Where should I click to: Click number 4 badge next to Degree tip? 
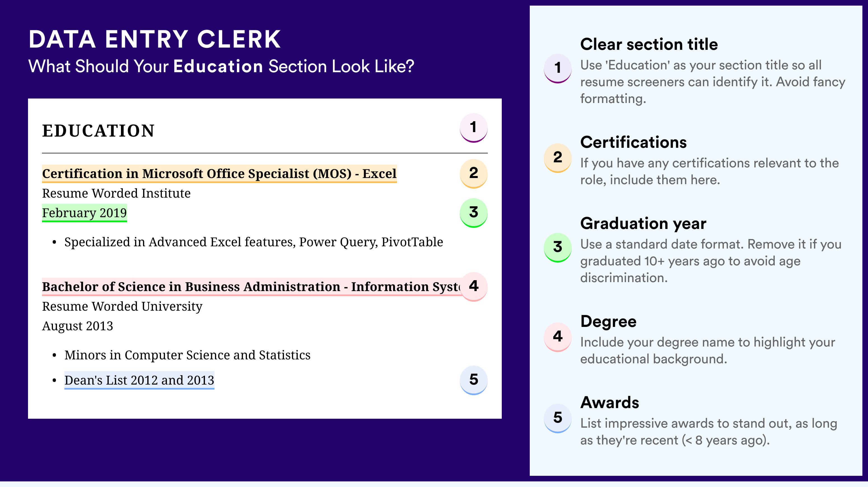[x=558, y=337]
